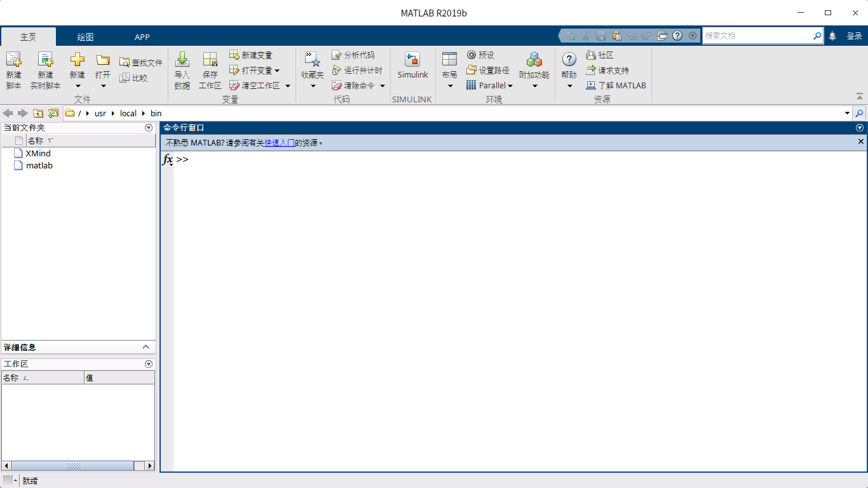This screenshot has height=488, width=868.
Task: Click 社区 (Community)
Action: click(600, 55)
